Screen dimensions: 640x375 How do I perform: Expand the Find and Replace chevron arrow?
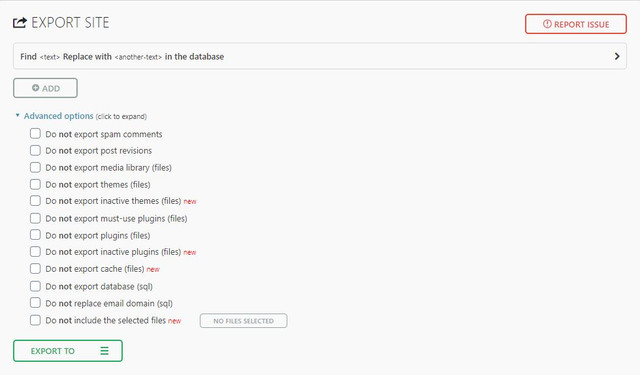tap(617, 56)
